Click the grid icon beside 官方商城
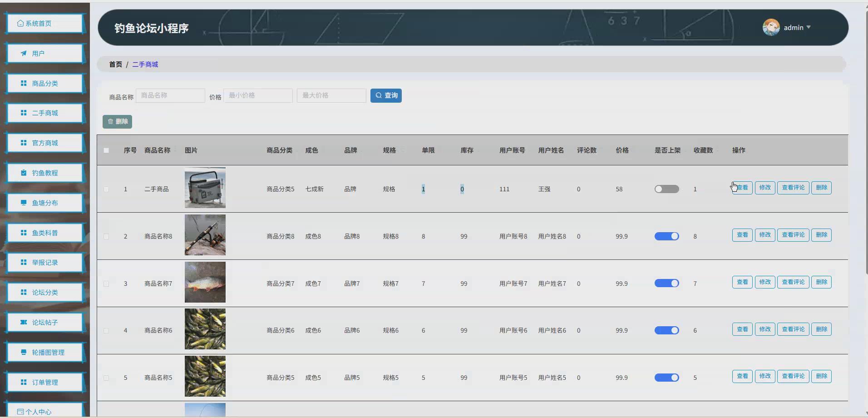 (24, 143)
